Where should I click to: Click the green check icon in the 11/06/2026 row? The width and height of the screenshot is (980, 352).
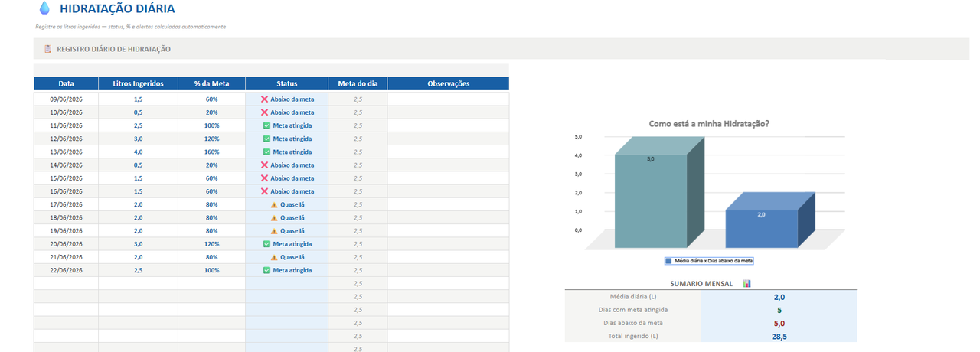point(266,125)
